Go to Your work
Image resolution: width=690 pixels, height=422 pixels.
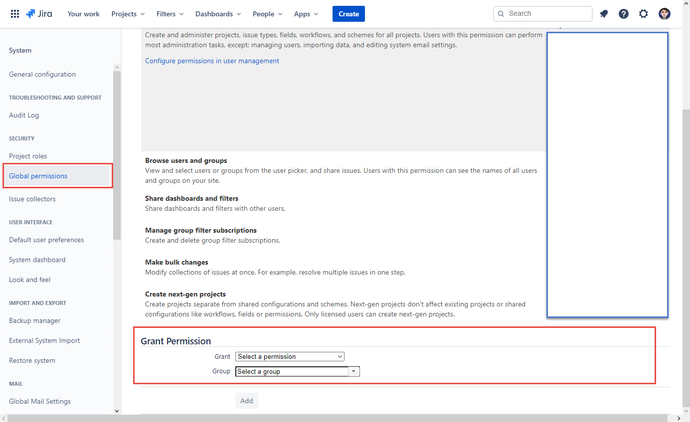83,14
